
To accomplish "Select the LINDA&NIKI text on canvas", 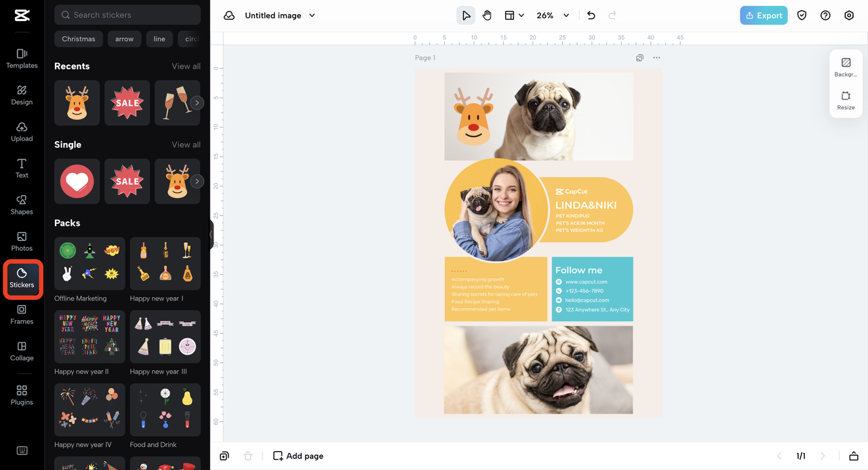I will (586, 205).
